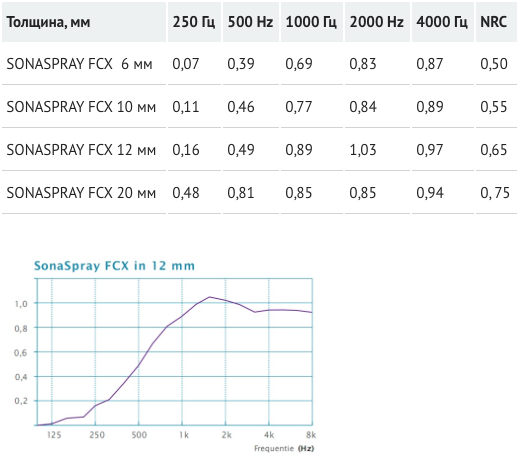This screenshot has width=518, height=453.
Task: Click the '2000 Hz' column header
Action: (377, 22)
